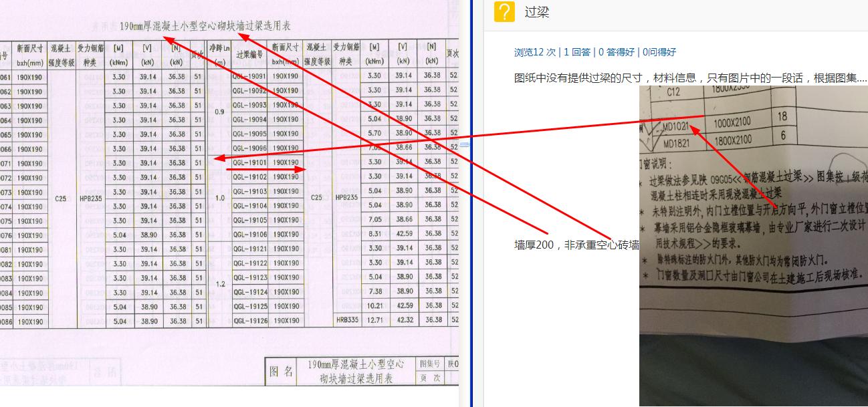Select the description starting 图纸中没有提供过梁的尺寸

point(691,78)
